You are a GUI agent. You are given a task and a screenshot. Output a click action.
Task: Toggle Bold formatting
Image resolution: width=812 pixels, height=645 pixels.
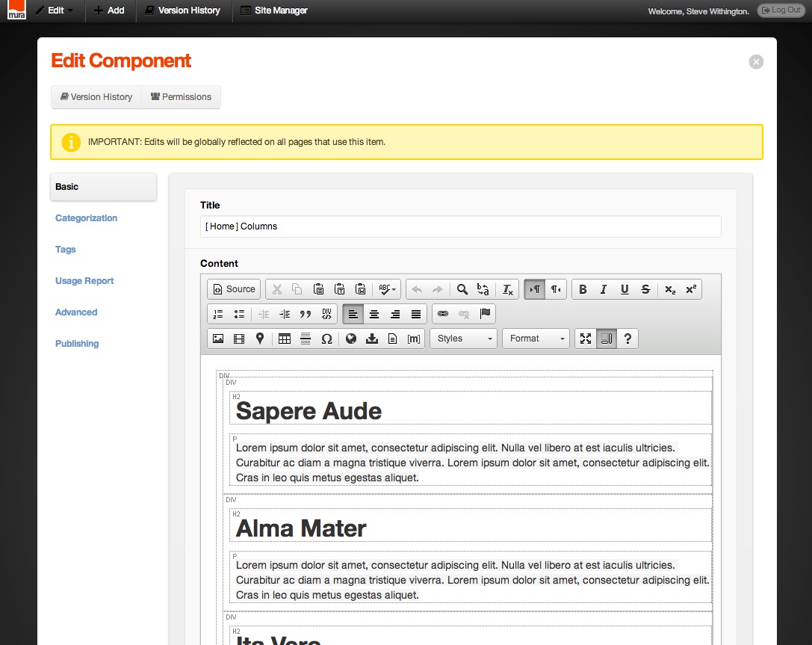(x=583, y=289)
